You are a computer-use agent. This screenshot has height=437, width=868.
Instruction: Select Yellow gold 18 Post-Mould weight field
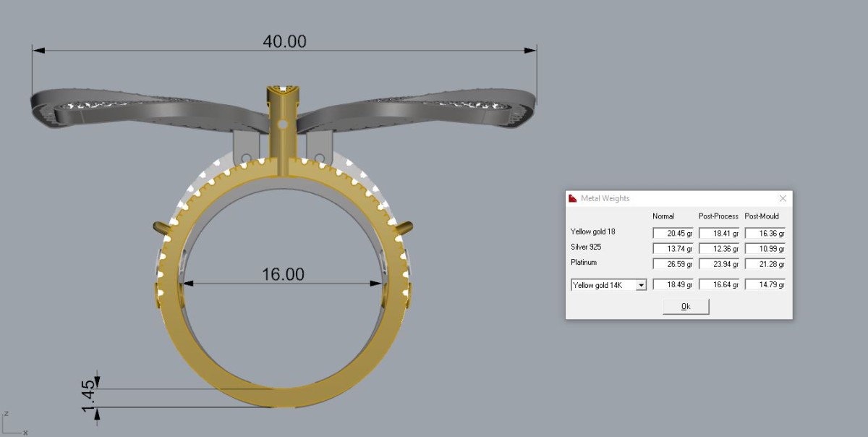(765, 234)
